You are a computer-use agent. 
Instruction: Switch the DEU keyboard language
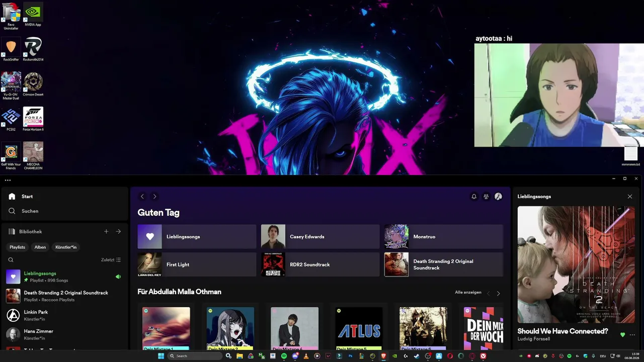pyautogui.click(x=603, y=356)
